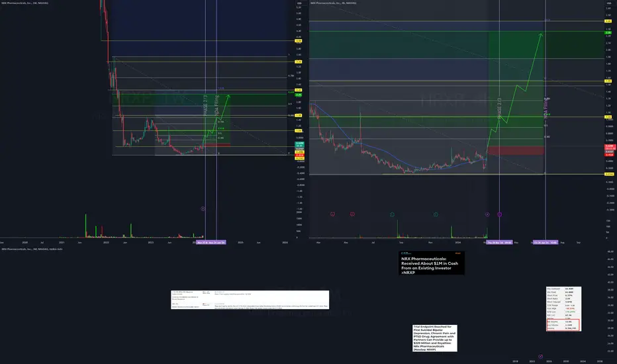The width and height of the screenshot is (617, 364).
Task: Click the 2024 label on 4h chart time axis
Action: point(457,242)
